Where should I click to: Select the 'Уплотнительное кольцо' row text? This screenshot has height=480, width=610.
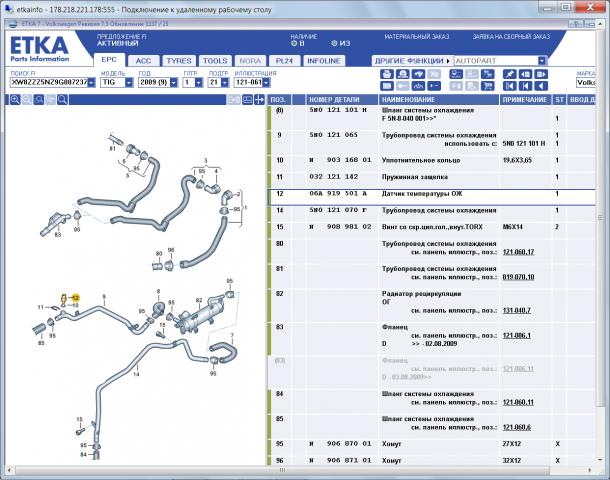pyautogui.click(x=421, y=160)
